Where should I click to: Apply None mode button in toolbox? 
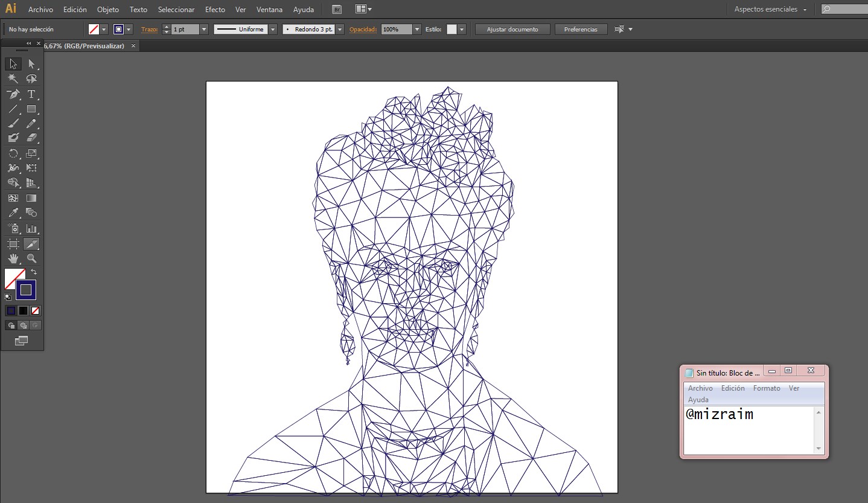[35, 310]
